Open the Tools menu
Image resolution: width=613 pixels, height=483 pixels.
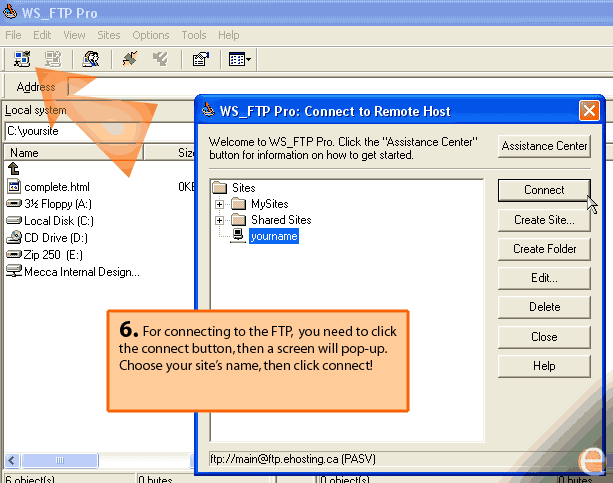pos(194,35)
